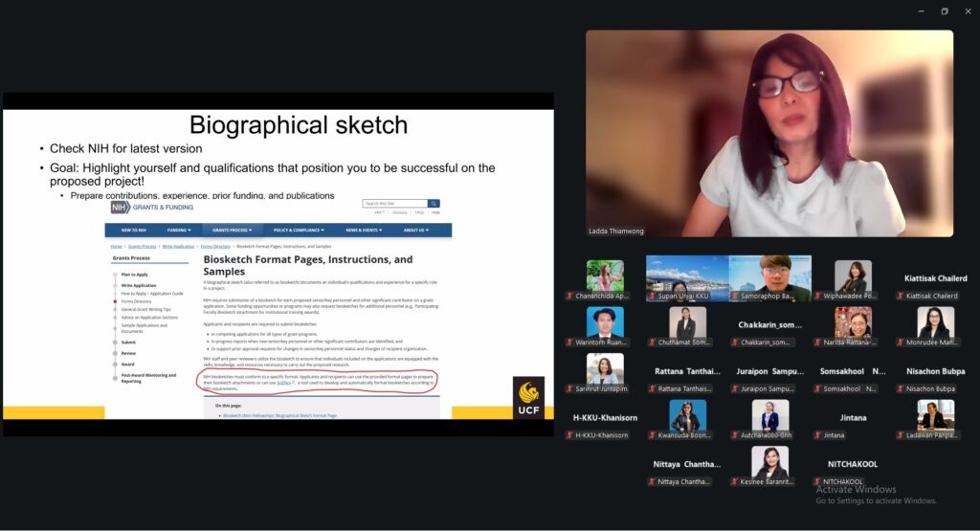Viewport: 980px width, 531px height.
Task: Click the Home breadcrumb link
Action: (117, 246)
